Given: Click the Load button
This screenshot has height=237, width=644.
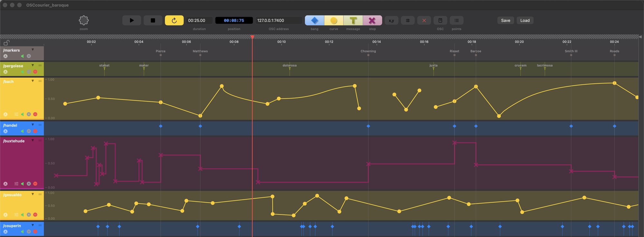Looking at the screenshot, I should 525,20.
